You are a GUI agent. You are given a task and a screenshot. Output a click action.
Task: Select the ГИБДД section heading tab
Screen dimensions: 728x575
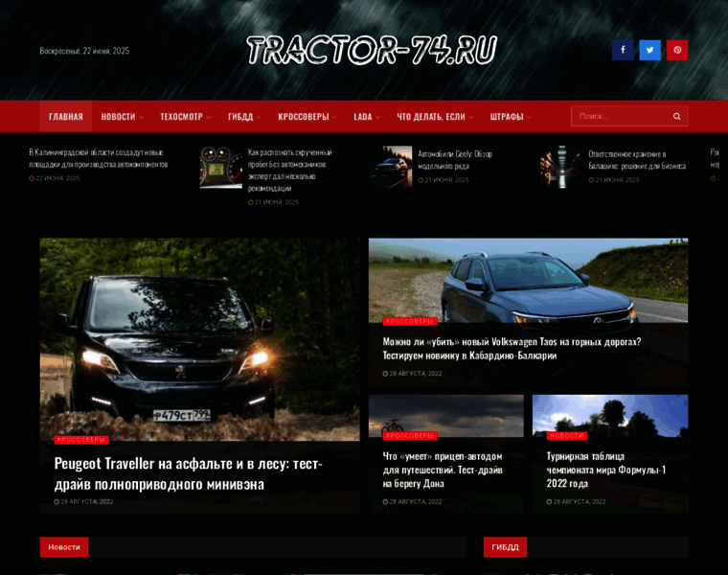505,547
